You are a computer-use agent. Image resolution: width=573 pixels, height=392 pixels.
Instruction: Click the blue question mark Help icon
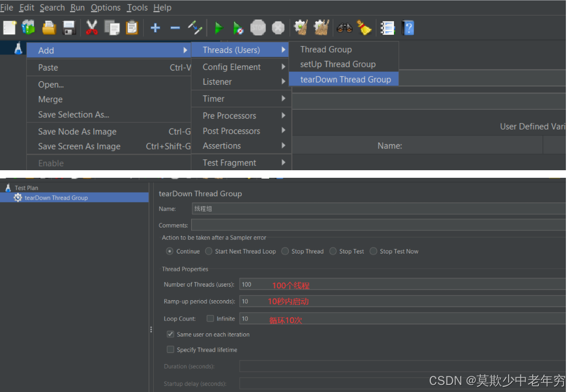(408, 28)
